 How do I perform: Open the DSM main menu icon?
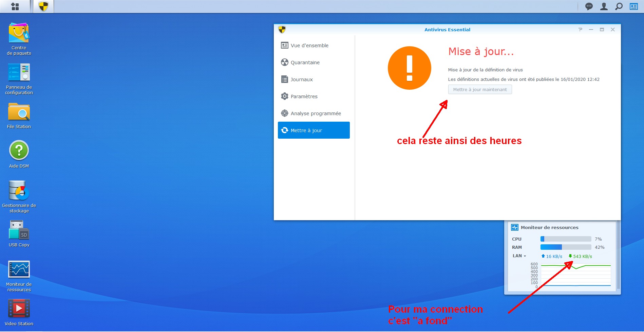pyautogui.click(x=15, y=6)
